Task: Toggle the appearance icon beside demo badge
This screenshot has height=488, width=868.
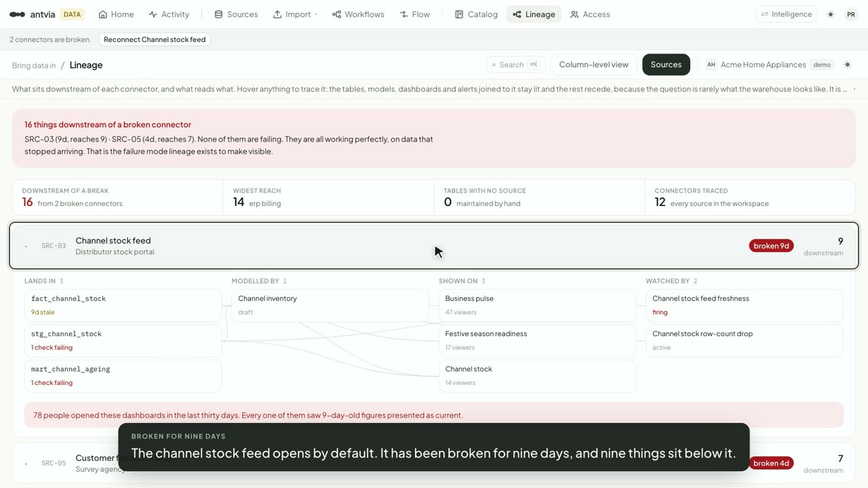Action: click(x=847, y=64)
